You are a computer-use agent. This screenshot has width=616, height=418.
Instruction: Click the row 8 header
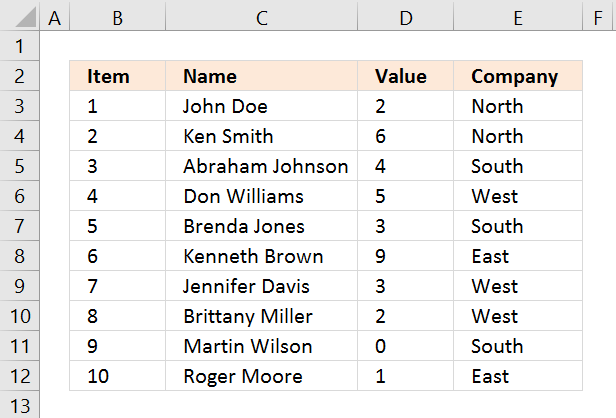[x=20, y=256]
